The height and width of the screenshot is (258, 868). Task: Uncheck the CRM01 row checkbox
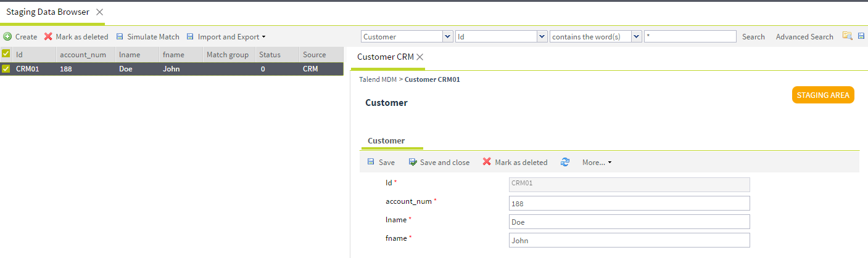6,69
